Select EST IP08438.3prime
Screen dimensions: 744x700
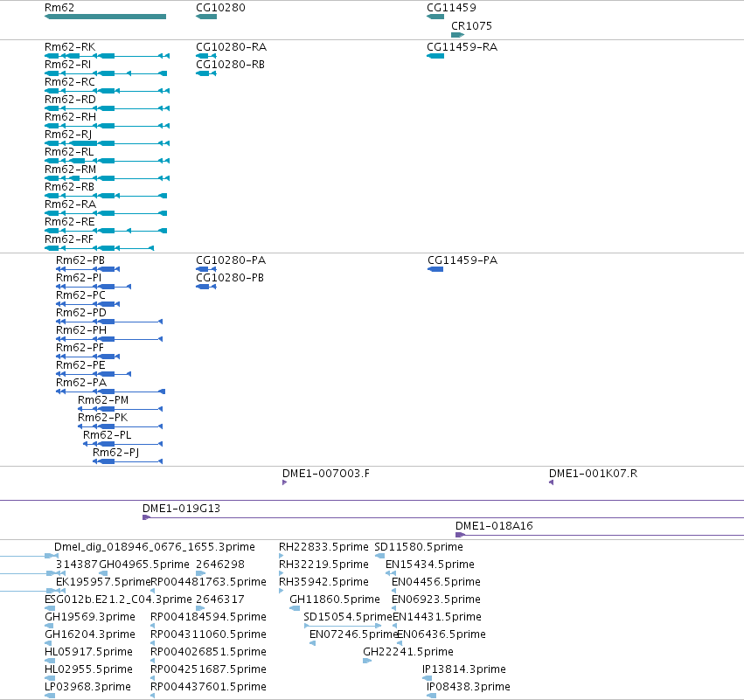tap(469, 687)
